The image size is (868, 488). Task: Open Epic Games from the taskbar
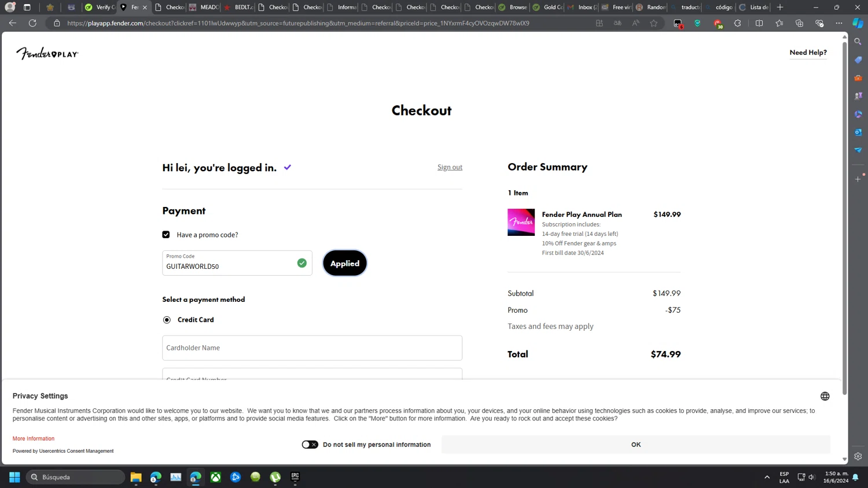295,477
